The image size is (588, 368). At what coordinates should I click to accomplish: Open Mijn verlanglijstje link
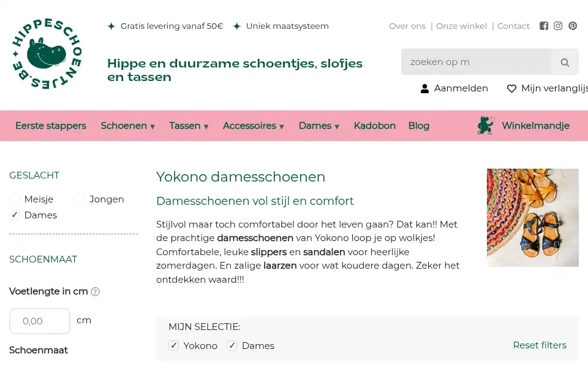pos(554,88)
